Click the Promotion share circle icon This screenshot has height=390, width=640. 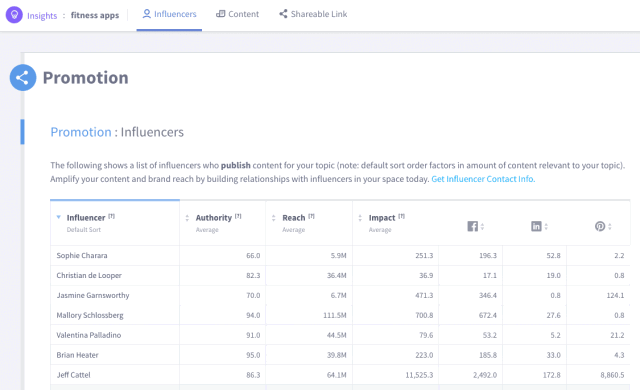[23, 78]
